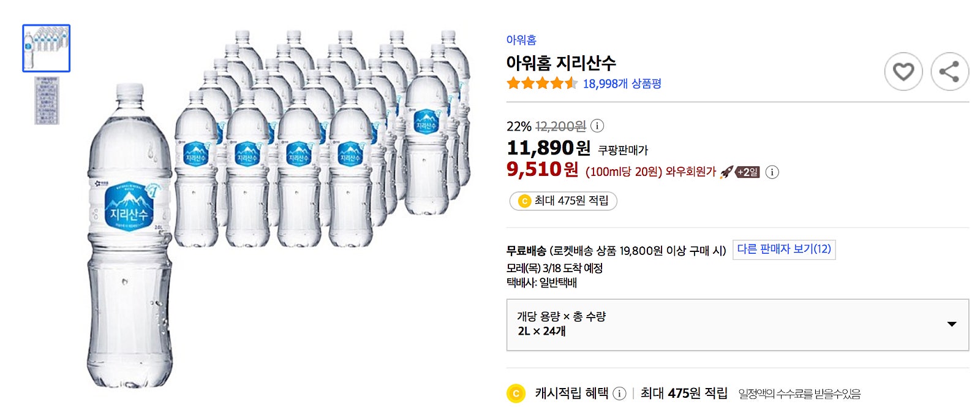The image size is (980, 407).
Task: Select the first bottle pack thumbnail
Action: 47,48
